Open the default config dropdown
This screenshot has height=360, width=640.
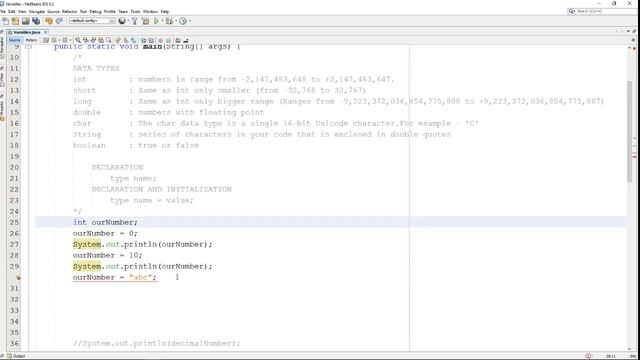coord(92,21)
